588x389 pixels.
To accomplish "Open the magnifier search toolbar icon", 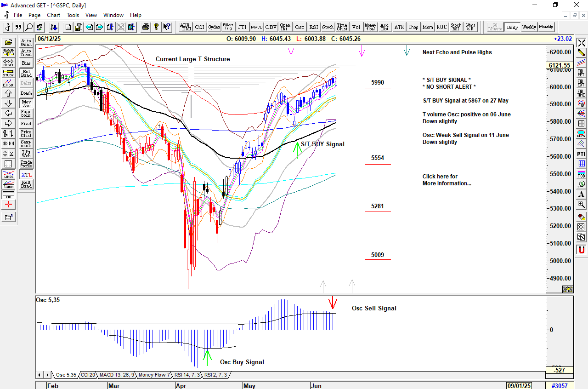I will 29,27.
